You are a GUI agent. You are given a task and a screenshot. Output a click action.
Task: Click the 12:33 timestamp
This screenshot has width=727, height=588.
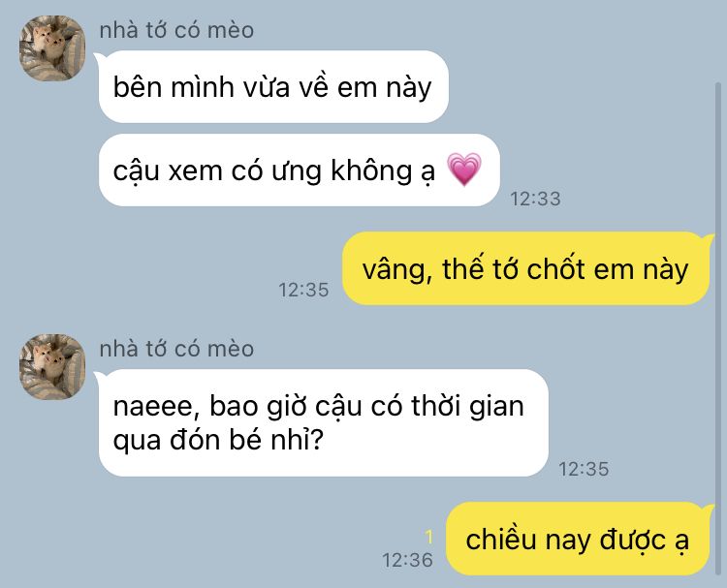coord(535,199)
